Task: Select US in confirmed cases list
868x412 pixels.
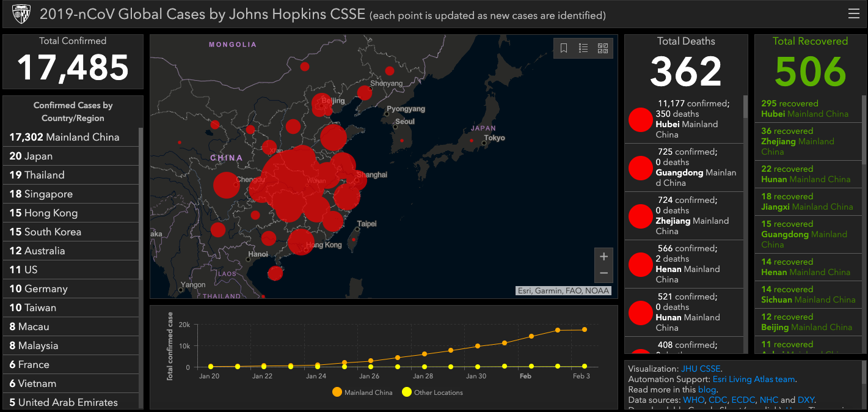Action: (x=71, y=270)
